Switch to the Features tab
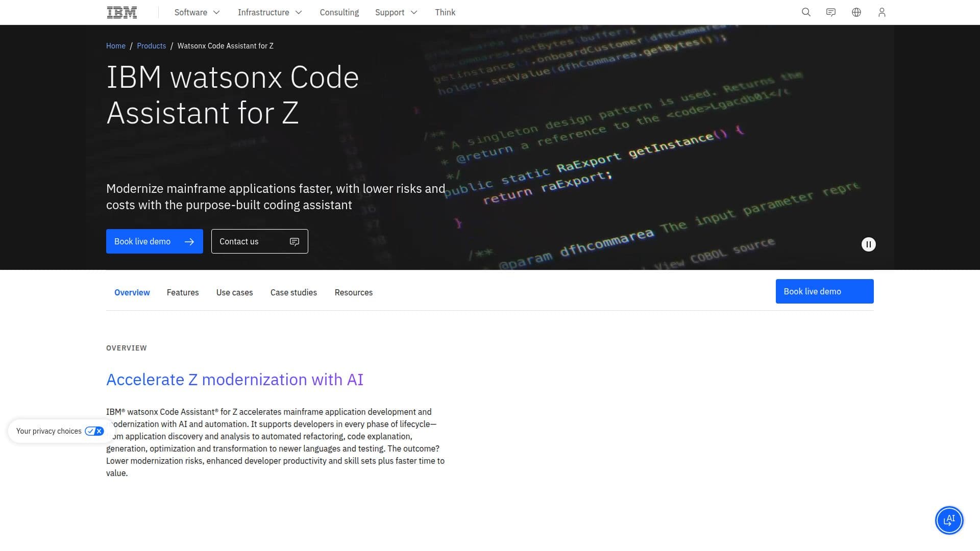Screen dimensions: 980x551 183,292
